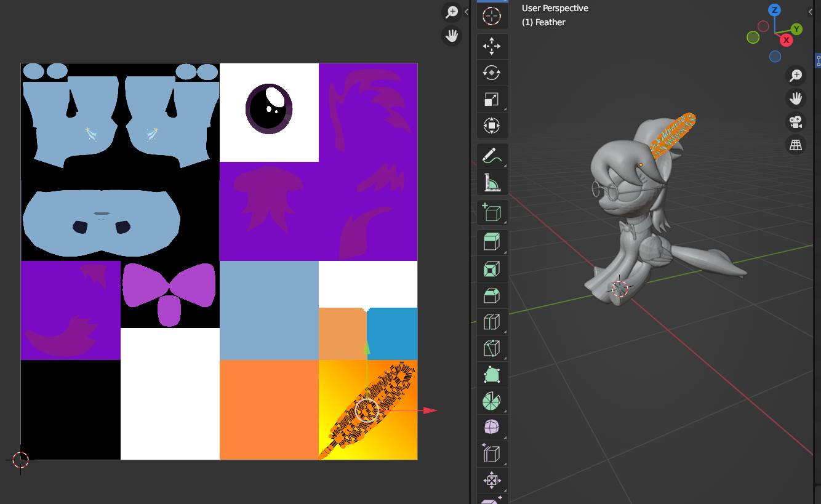Screen dimensions: 821x504
Task: Select the Add Cube tool
Action: (x=492, y=213)
